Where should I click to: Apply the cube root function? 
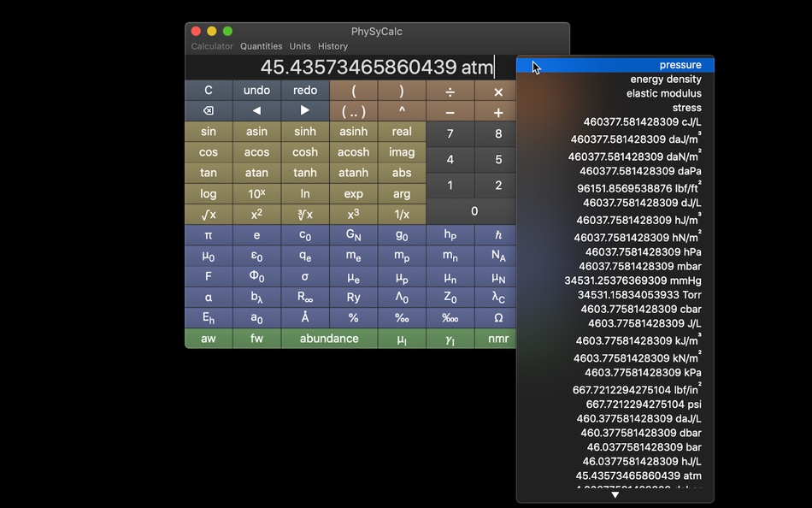coord(305,214)
